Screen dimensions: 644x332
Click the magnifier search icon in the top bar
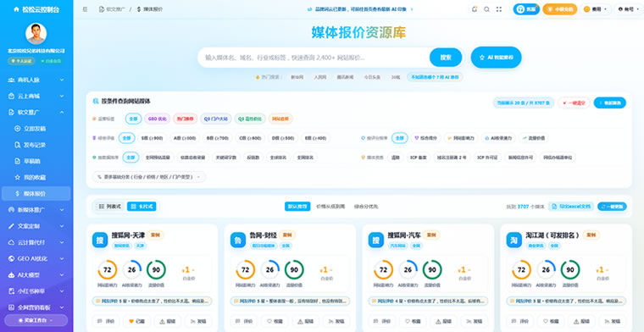click(x=486, y=9)
